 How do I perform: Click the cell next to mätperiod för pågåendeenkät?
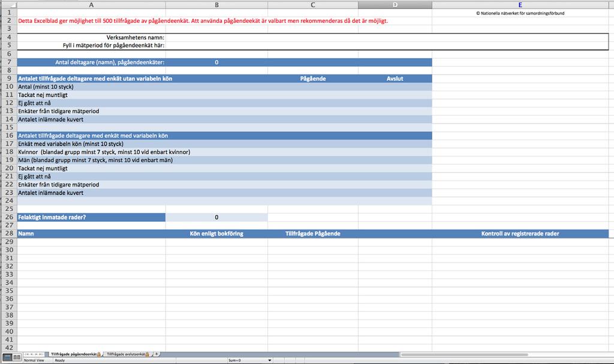click(x=216, y=46)
